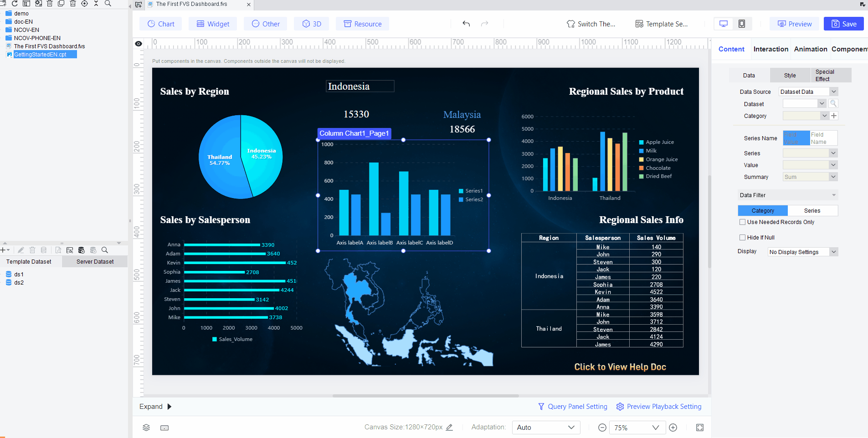This screenshot has height=438, width=868.
Task: Enable Use Needed Records Only
Action: 743,222
